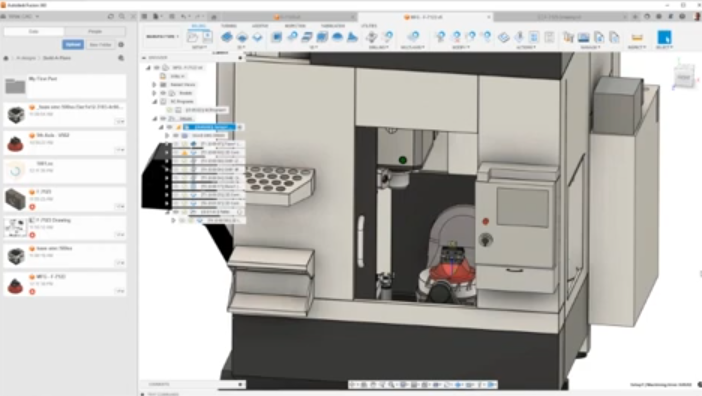Toggle visibility eye of the work coordinate row
The width and height of the screenshot is (702, 396).
pos(176,136)
